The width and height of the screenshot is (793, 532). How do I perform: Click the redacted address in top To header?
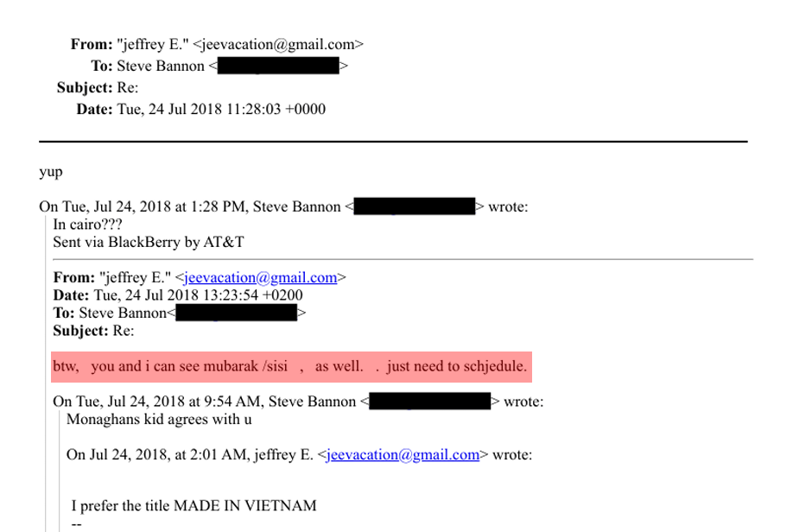point(277,66)
